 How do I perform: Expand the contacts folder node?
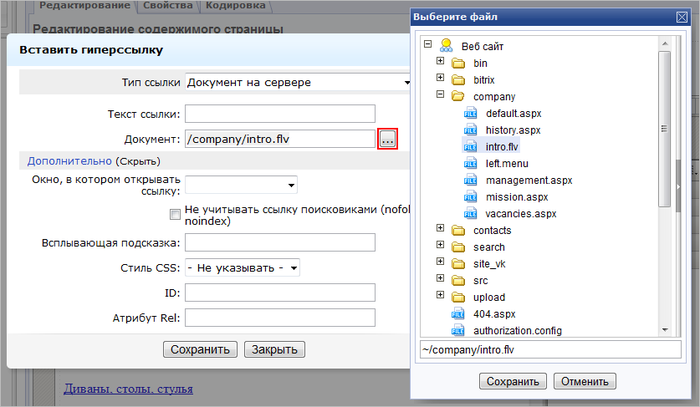click(x=440, y=228)
